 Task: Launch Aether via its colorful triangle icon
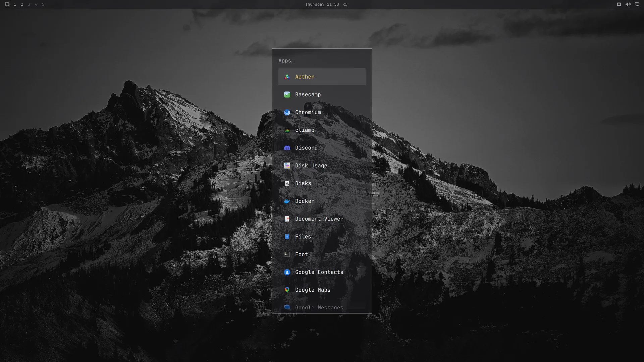(x=287, y=77)
